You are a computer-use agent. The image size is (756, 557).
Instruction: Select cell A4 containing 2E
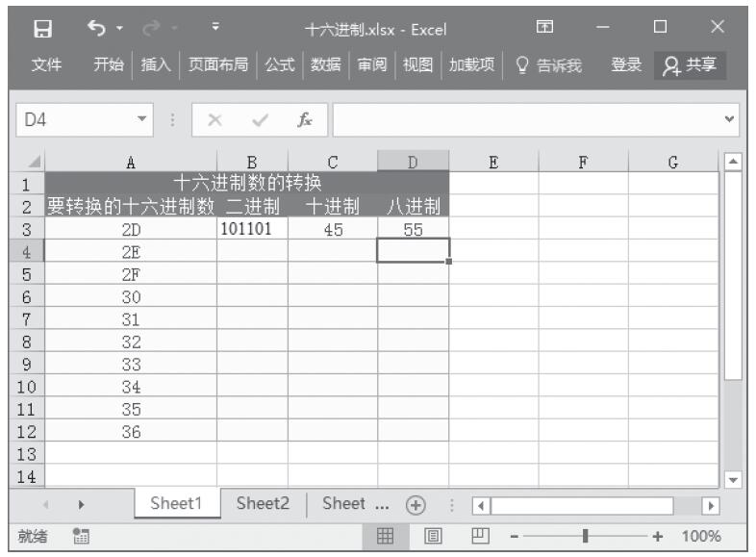[131, 252]
